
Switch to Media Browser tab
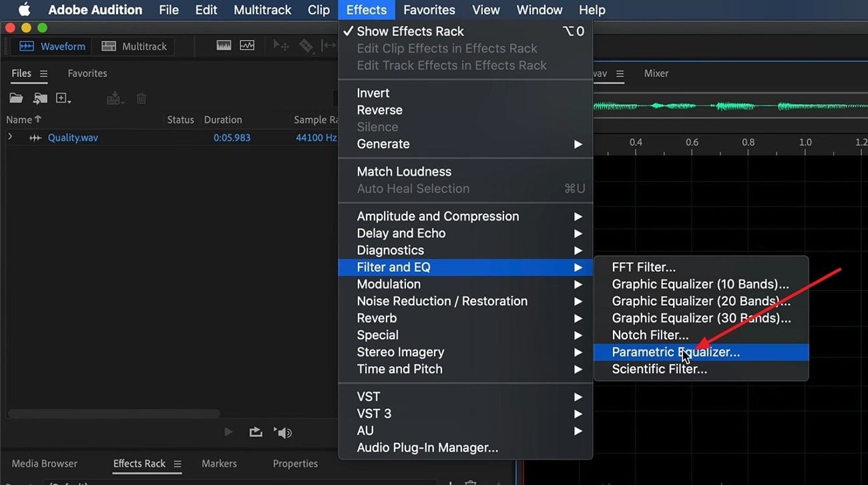click(x=45, y=464)
